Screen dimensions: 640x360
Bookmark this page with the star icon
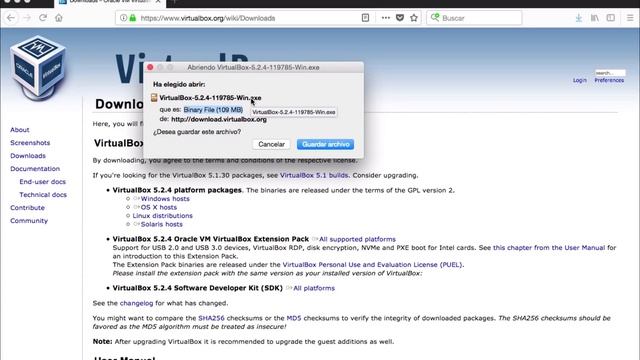(x=414, y=18)
